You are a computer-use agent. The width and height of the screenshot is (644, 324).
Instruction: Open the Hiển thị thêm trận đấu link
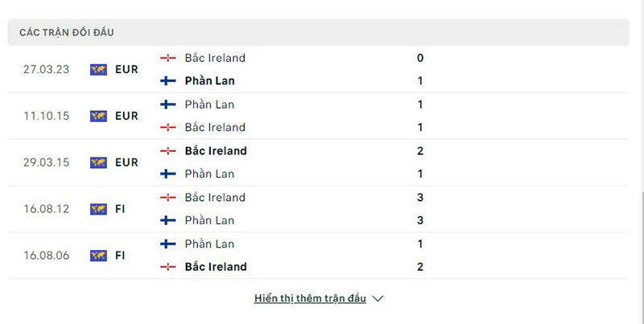(310, 298)
